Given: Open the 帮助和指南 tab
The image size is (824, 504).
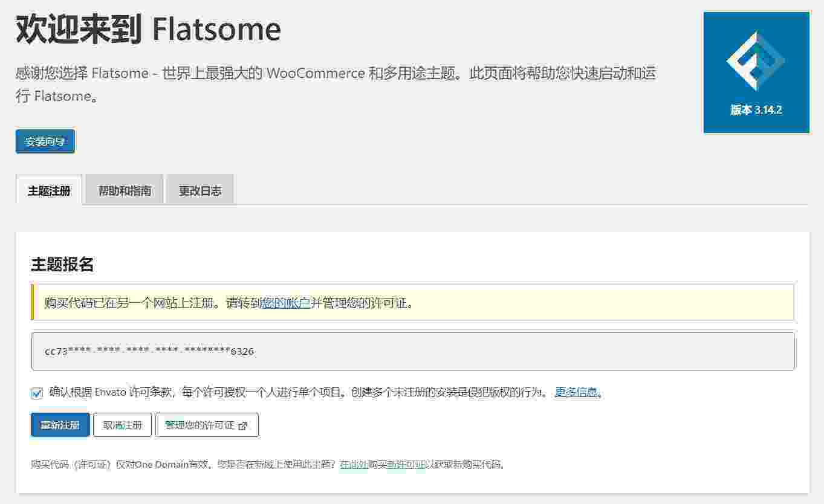Looking at the screenshot, I should tap(125, 191).
